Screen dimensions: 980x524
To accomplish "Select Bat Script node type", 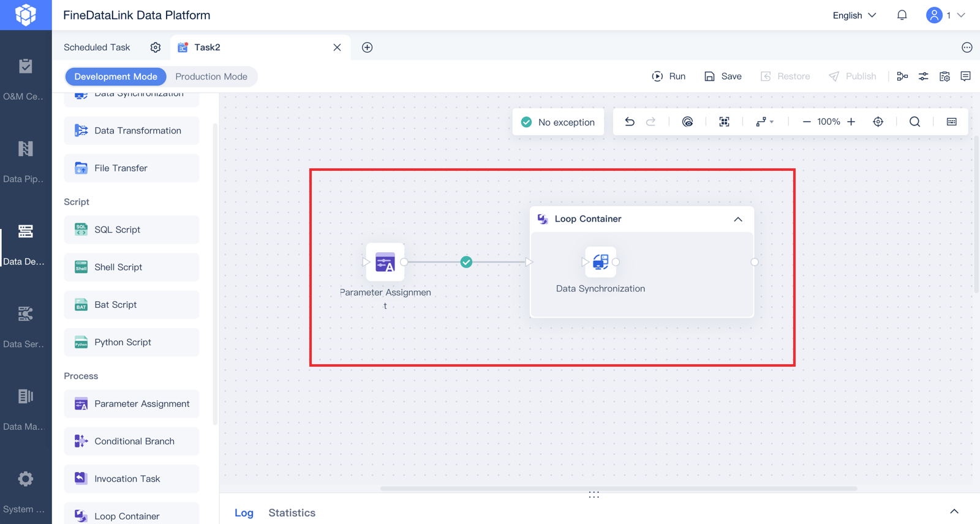I will 132,304.
